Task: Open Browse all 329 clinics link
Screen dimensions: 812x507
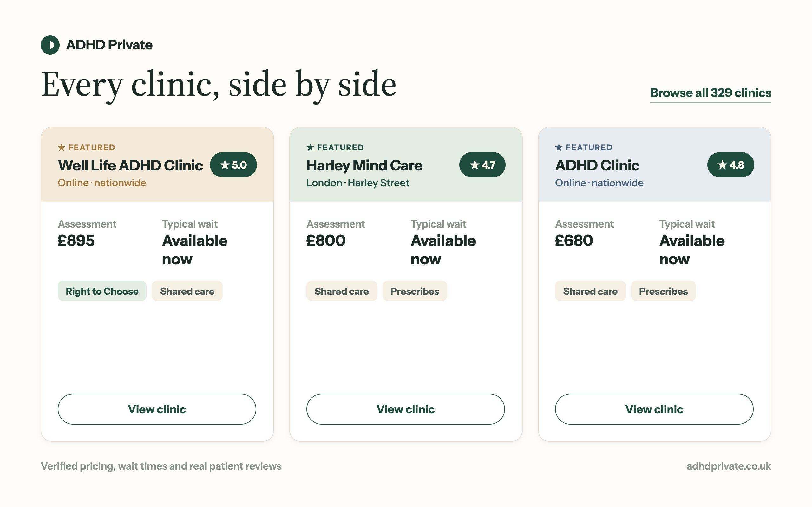Action: click(711, 93)
